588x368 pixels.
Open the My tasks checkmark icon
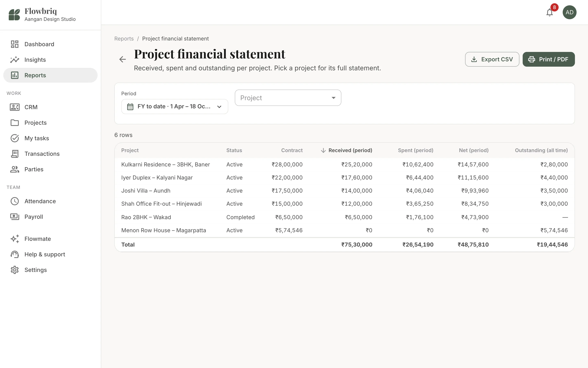tap(14, 138)
